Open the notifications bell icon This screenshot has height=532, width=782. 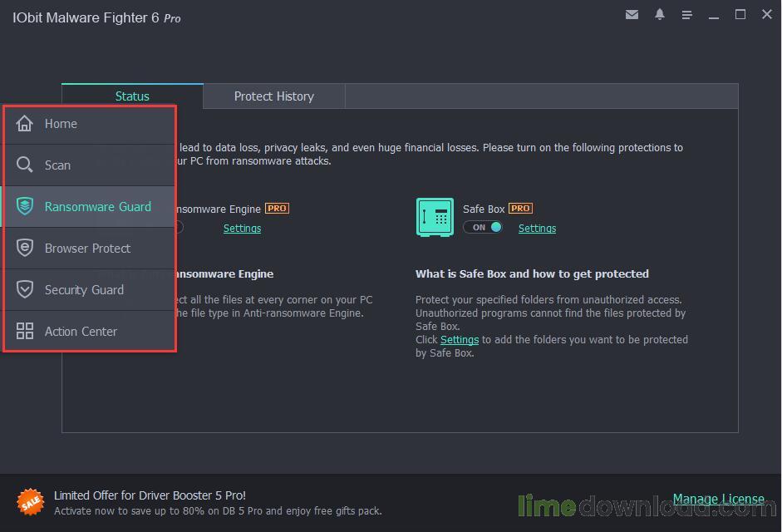(x=659, y=14)
